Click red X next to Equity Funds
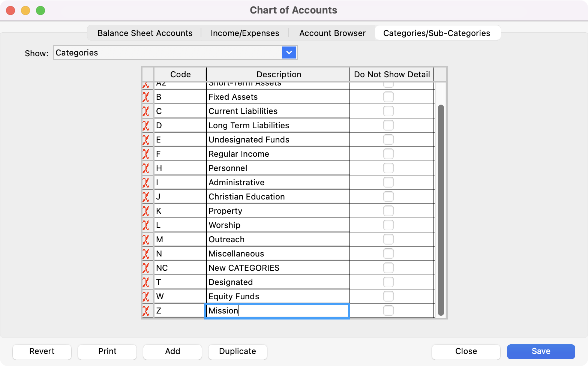 coord(146,297)
